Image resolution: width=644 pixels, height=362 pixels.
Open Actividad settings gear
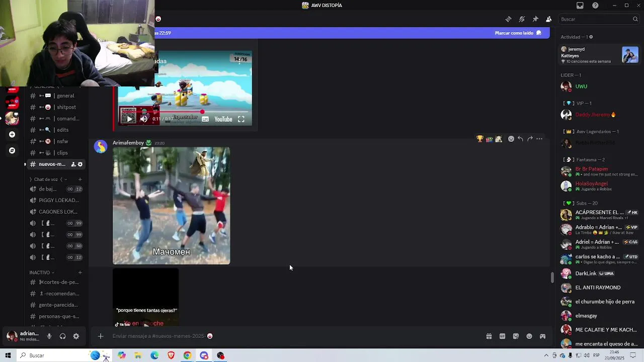[x=591, y=37]
